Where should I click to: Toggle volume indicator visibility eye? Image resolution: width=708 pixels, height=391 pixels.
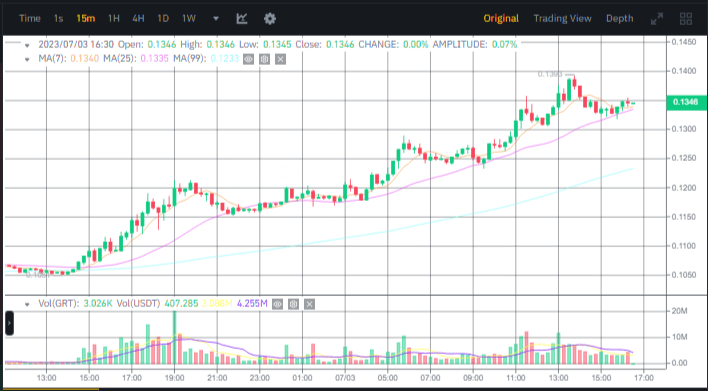point(277,304)
